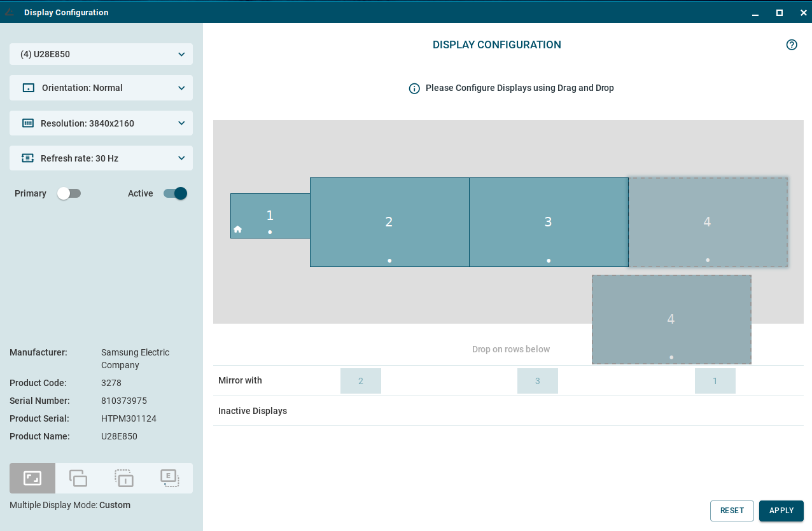Select display 3 in the layout area

click(x=549, y=222)
